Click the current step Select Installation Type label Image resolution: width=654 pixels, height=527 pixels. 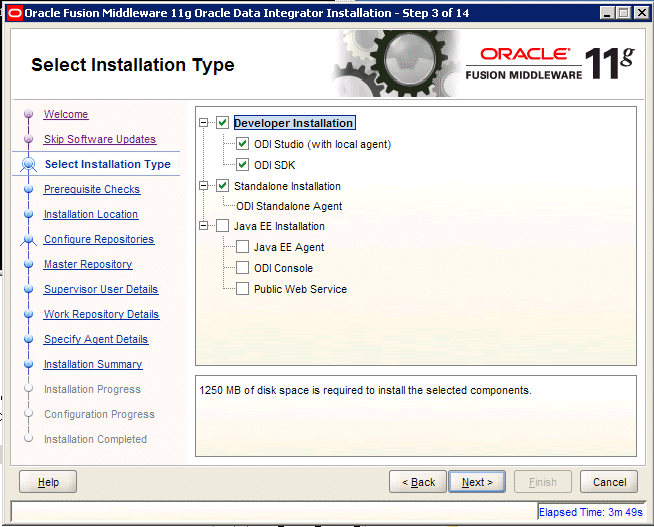(108, 164)
